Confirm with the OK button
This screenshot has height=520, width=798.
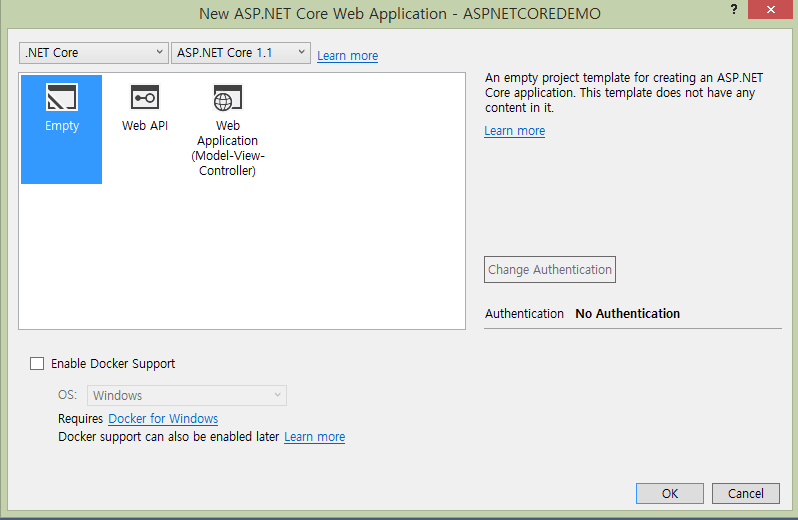click(670, 493)
